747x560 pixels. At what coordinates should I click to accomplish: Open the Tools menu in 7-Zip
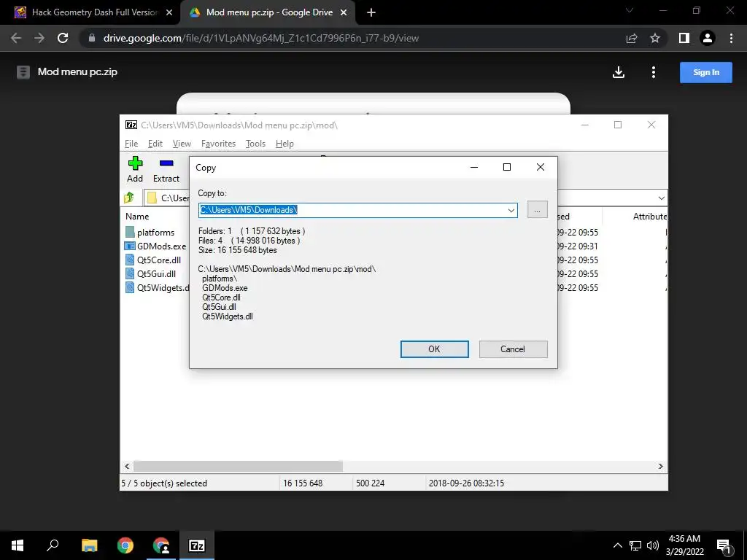click(255, 144)
